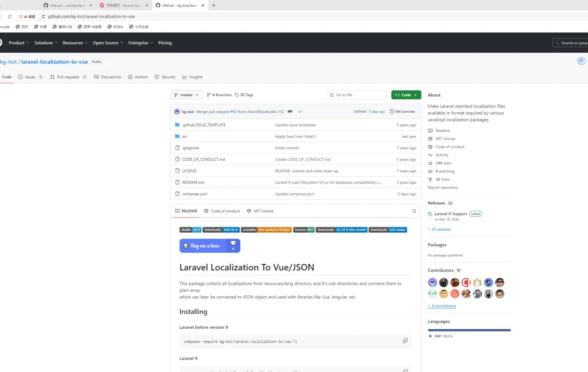Expand the Solutions menu
Screen dimensions: 588x372
(46, 43)
